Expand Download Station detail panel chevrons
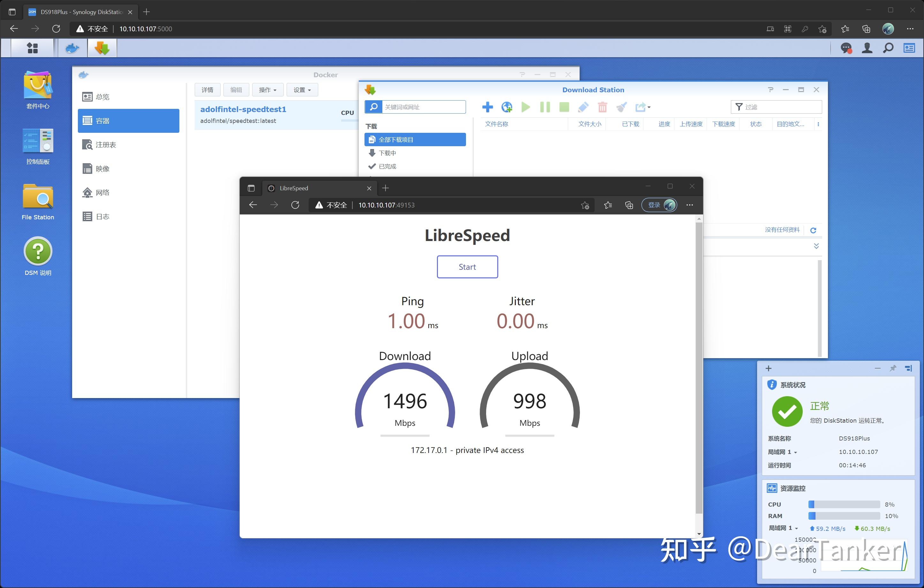This screenshot has height=588, width=924. coord(816,246)
